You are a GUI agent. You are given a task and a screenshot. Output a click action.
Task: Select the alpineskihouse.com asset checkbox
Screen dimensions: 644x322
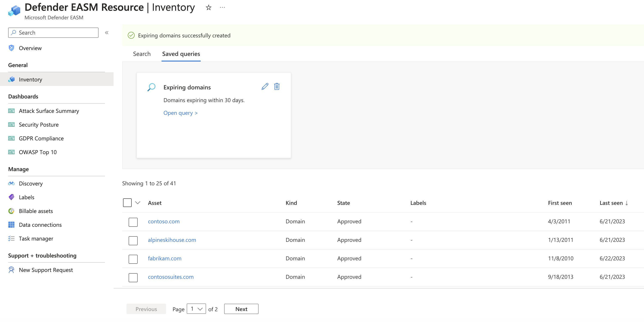[133, 239]
